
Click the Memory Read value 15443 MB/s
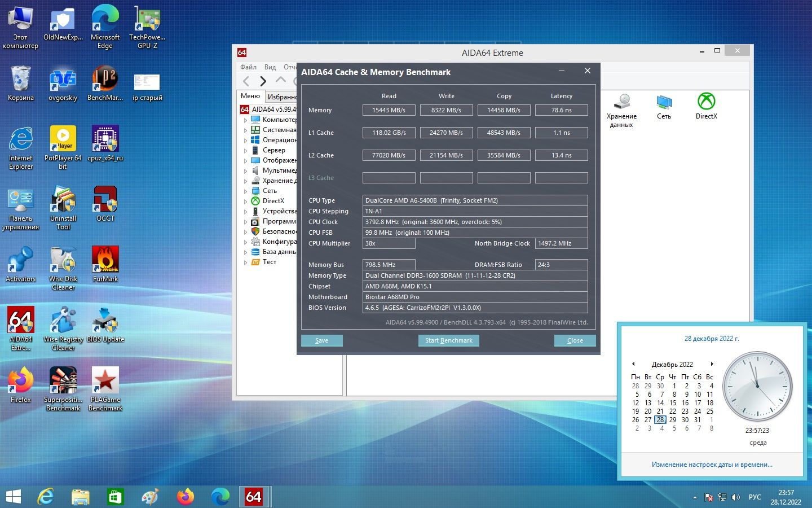pos(389,110)
